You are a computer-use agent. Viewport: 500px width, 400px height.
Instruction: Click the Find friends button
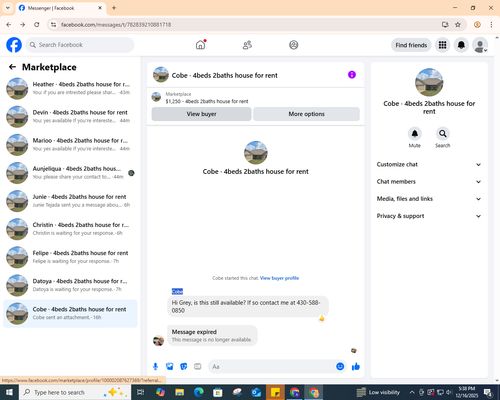click(x=411, y=45)
